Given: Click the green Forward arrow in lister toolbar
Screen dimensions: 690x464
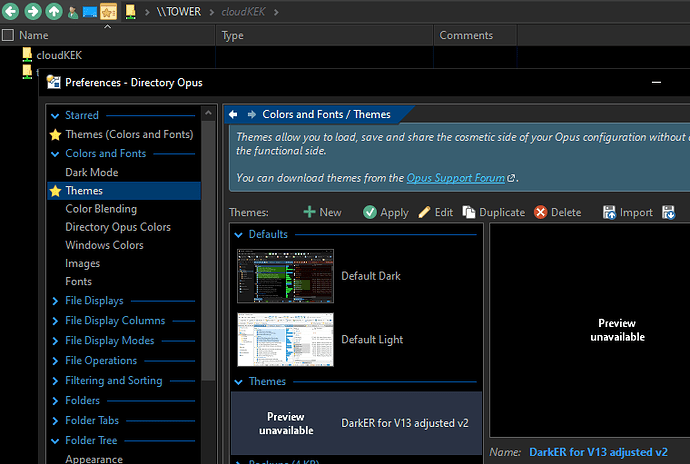Looking at the screenshot, I should pos(33,11).
